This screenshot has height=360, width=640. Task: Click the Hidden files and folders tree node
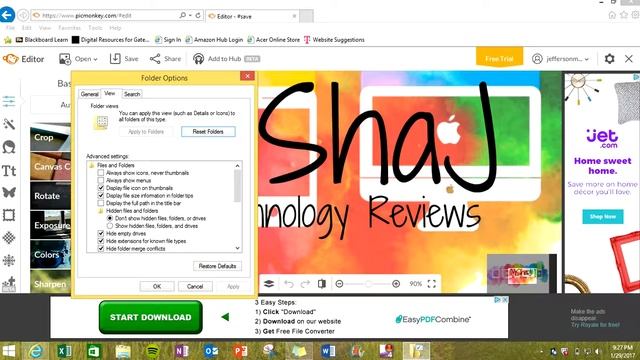[132, 211]
